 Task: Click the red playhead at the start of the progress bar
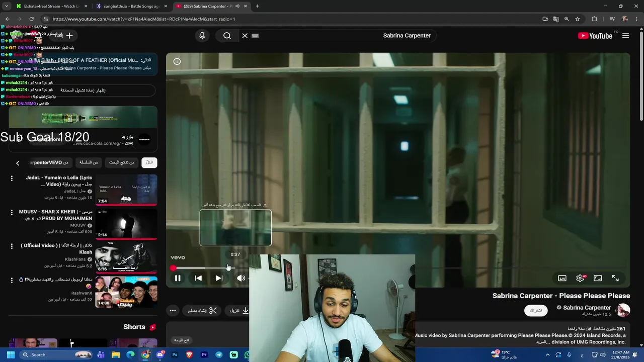pyautogui.click(x=173, y=268)
